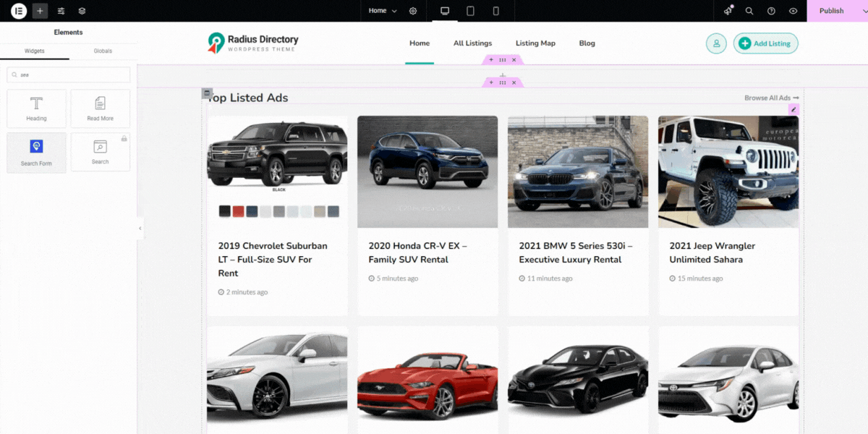This screenshot has height=434, width=868.
Task: Open the BMW 5 Series thumbnail
Action: click(578, 171)
